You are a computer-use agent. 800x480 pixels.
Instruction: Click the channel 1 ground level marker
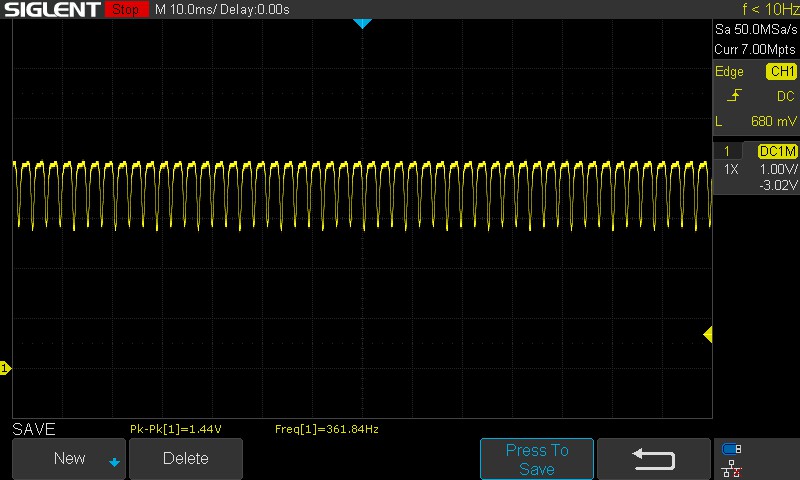[x=5, y=369]
